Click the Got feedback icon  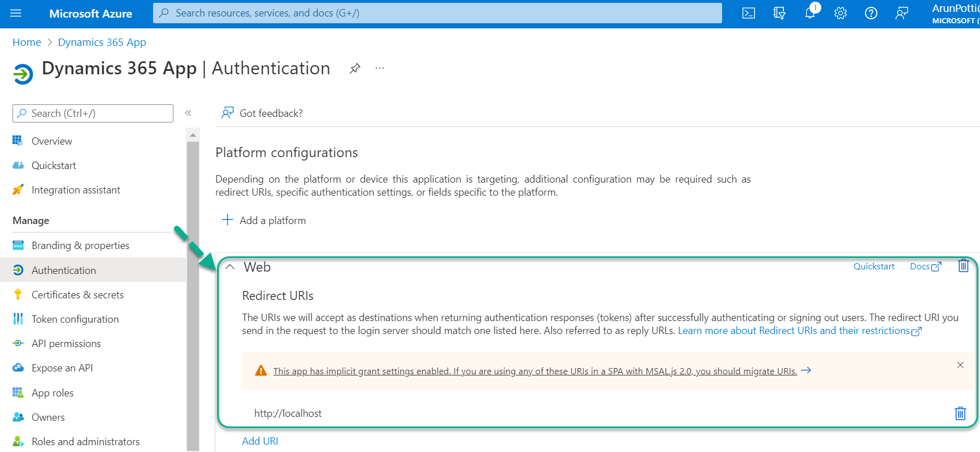click(x=227, y=113)
